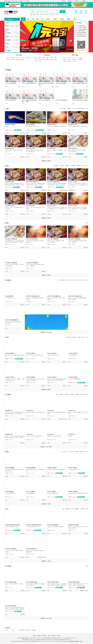Click the 电影 icon in the left category sidebar
The image size is (93, 644).
[x=6, y=29]
